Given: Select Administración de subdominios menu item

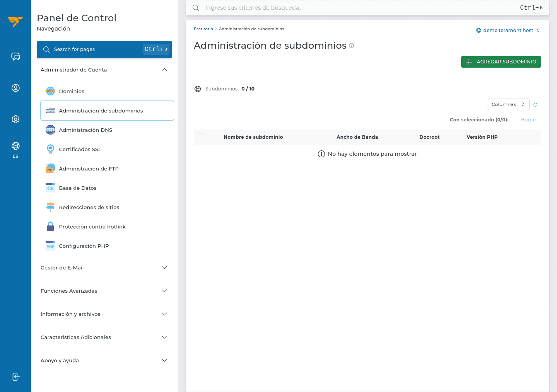Looking at the screenshot, I should pos(107,111).
